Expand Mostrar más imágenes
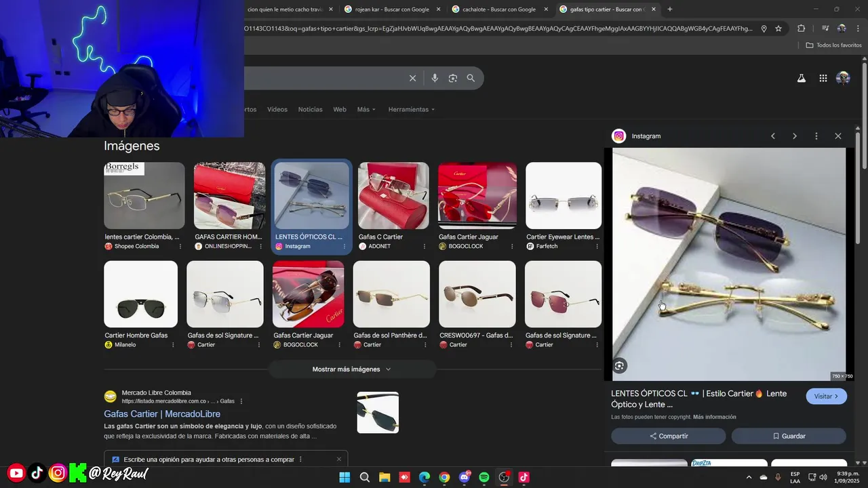This screenshot has width=868, height=488. click(x=352, y=369)
